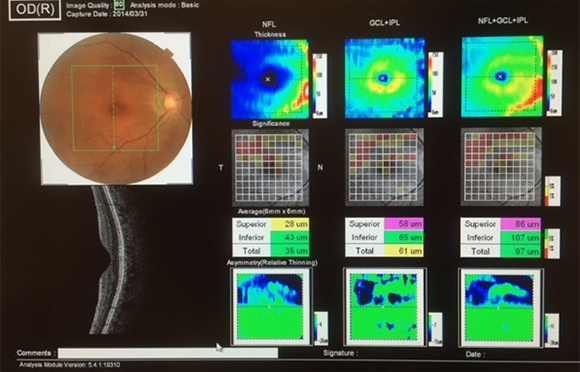Click the NFL Superior 28 um value cell
The image size is (580, 372).
point(290,224)
